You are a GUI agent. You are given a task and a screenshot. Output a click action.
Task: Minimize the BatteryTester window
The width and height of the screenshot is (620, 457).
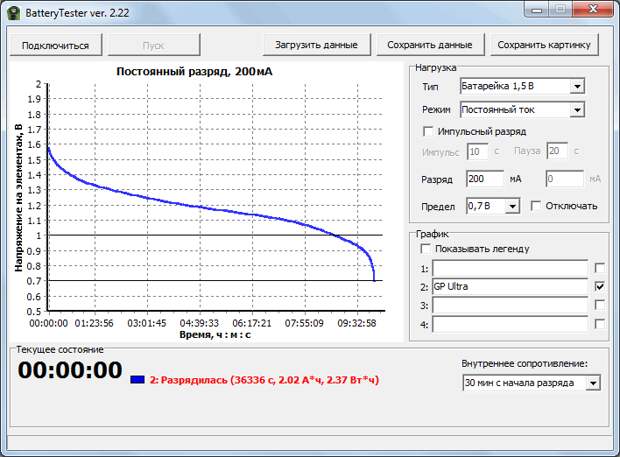[x=536, y=9]
